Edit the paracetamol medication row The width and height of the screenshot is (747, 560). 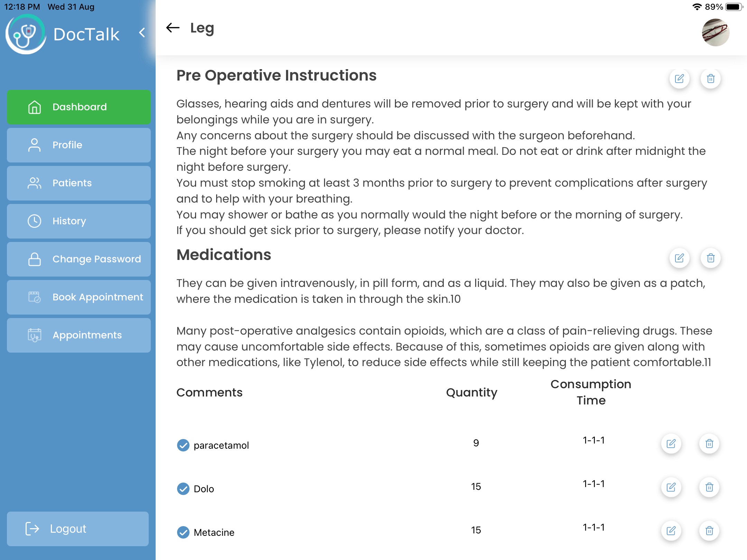(671, 444)
